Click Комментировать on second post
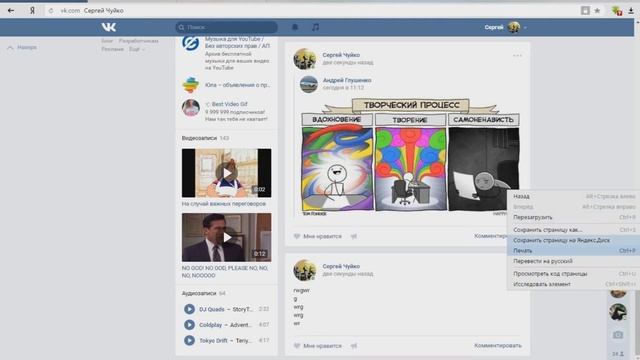 tap(498, 345)
